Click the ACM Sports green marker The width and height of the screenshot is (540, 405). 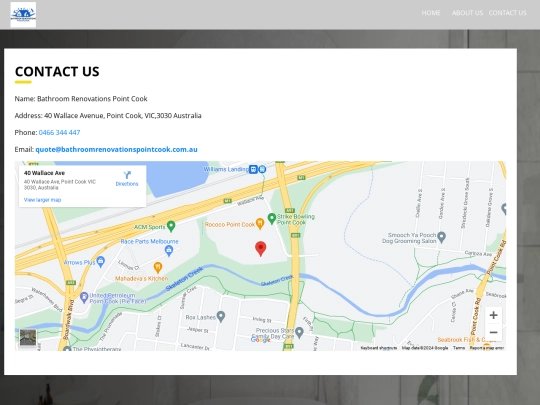point(171,226)
